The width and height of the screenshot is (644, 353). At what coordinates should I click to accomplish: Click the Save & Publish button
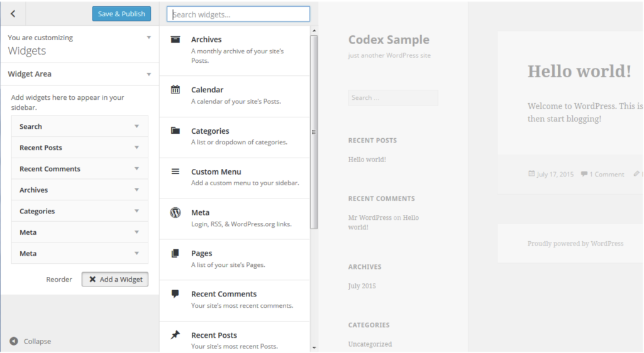[121, 14]
